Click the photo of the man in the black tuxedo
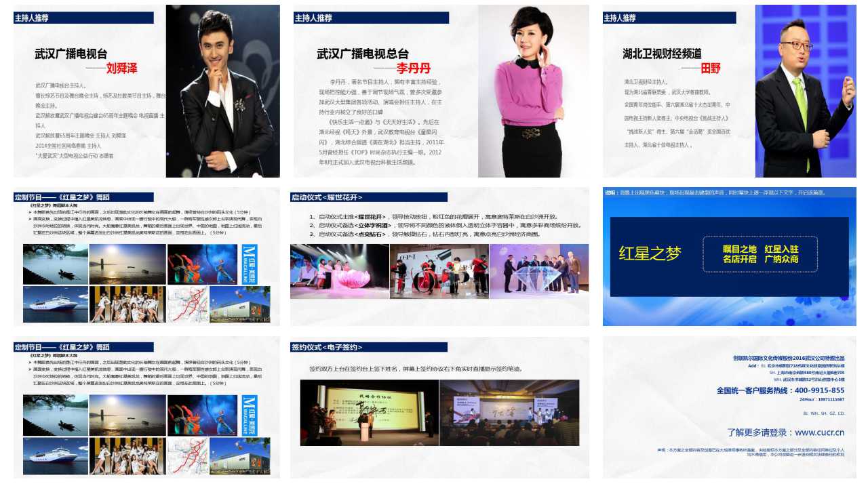Viewport: 868px width, 488px height. 222,91
